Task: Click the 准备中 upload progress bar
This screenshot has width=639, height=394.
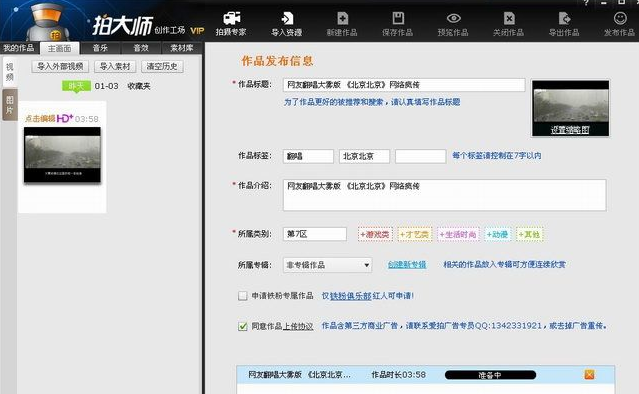Action: point(490,375)
